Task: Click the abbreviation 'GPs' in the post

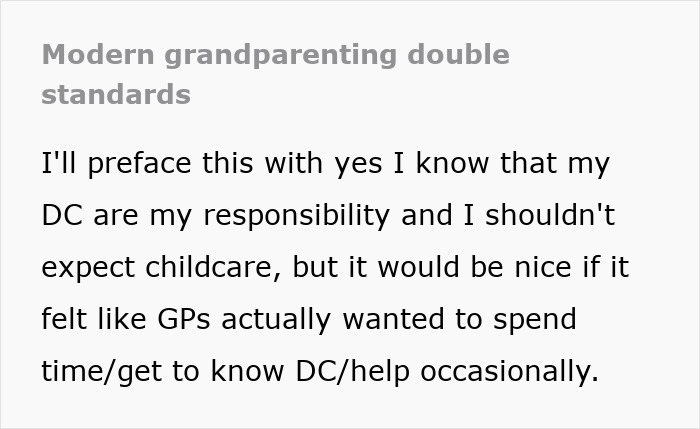Action: tap(183, 320)
